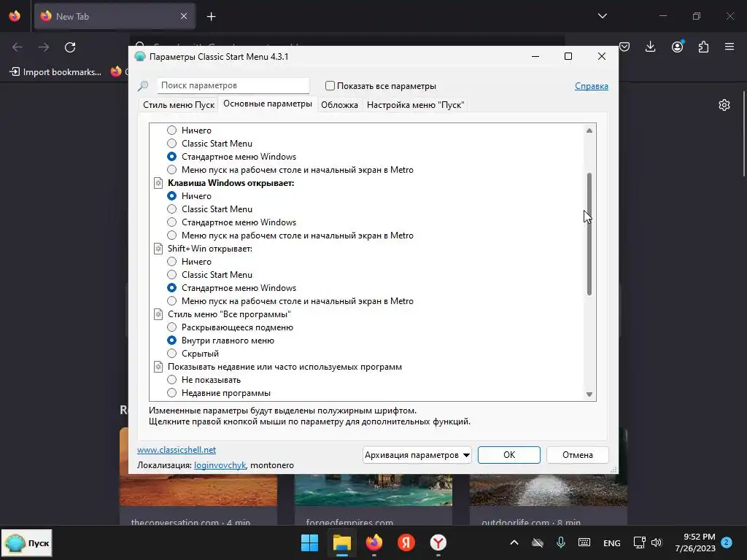Switch to 'Настройка меню "Пуск"' tab

[x=415, y=105]
